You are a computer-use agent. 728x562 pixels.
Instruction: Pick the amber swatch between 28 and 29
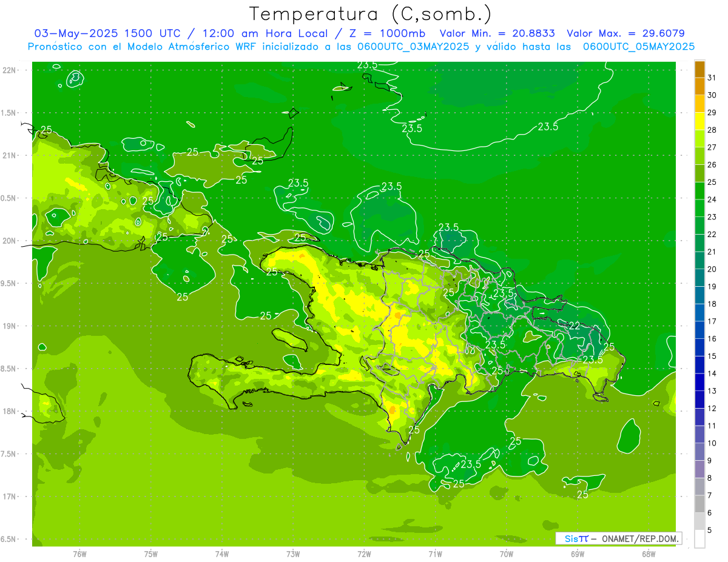point(699,121)
